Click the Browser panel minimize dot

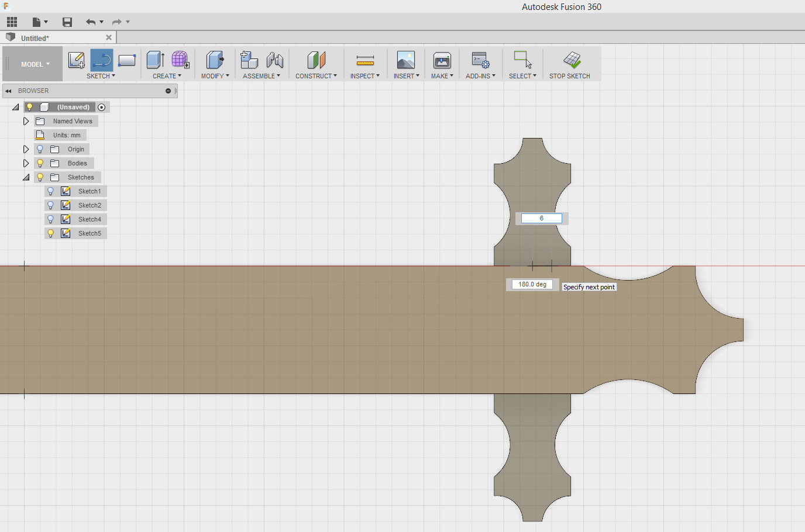[168, 91]
